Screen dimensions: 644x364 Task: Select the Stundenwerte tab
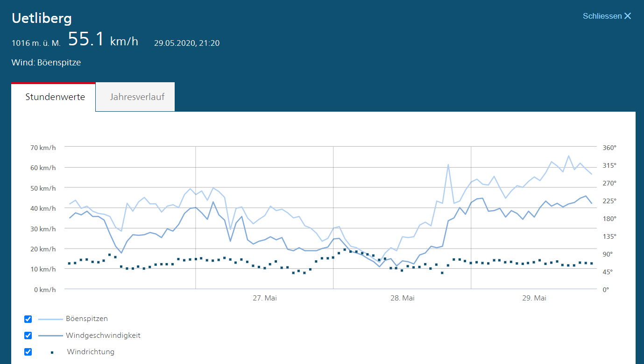coord(55,97)
